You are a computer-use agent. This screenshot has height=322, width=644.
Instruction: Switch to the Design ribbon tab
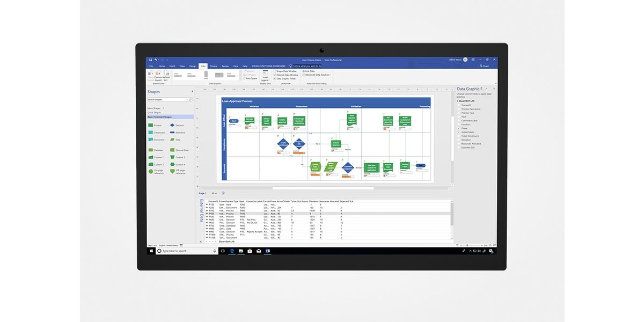coord(192,66)
